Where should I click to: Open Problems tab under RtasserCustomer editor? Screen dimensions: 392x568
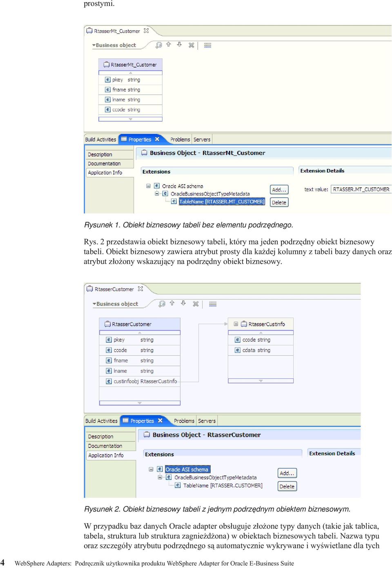pos(184,421)
